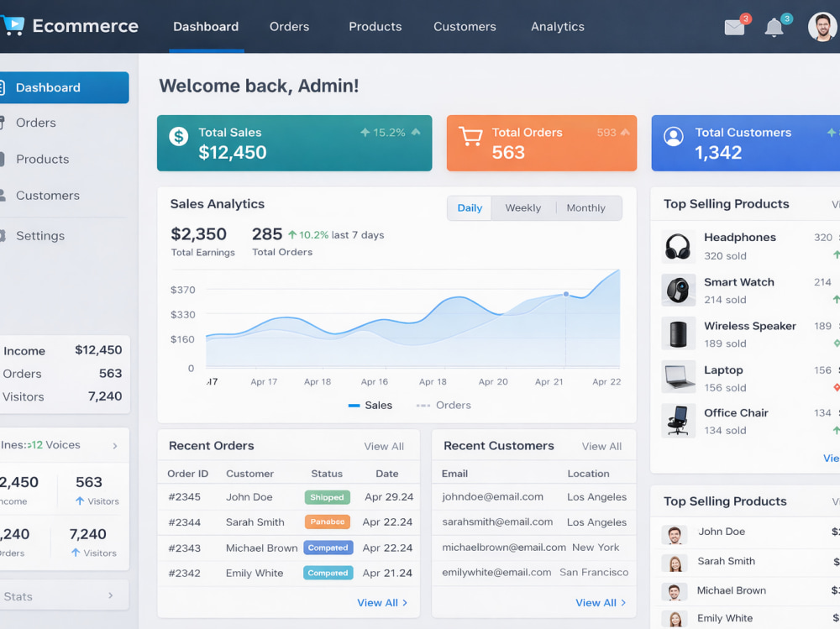Open the mail envelope notifications icon
Screen dimensions: 840x629
pyautogui.click(x=734, y=27)
